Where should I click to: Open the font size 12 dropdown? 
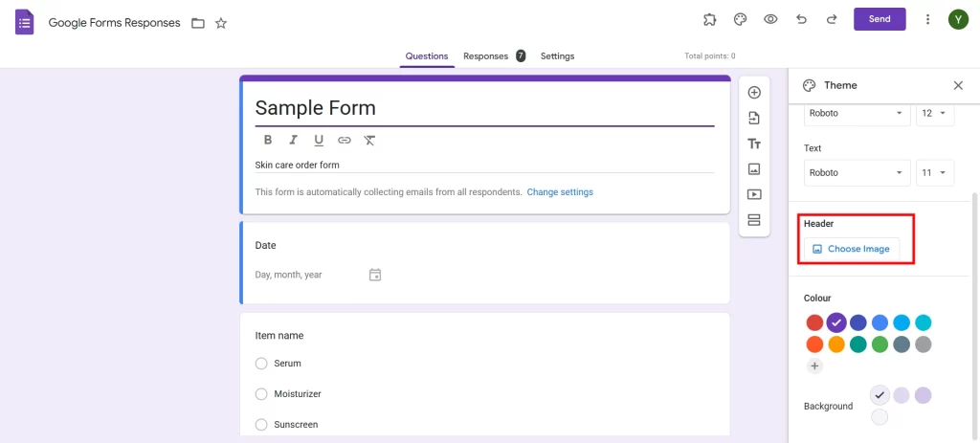935,113
